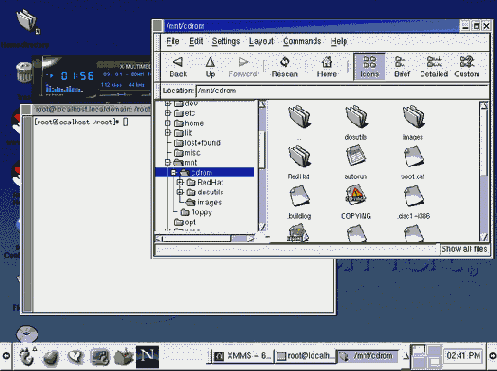This screenshot has width=497, height=371.
Task: Switch to root@localhost terminal taskbar button
Action: point(305,356)
